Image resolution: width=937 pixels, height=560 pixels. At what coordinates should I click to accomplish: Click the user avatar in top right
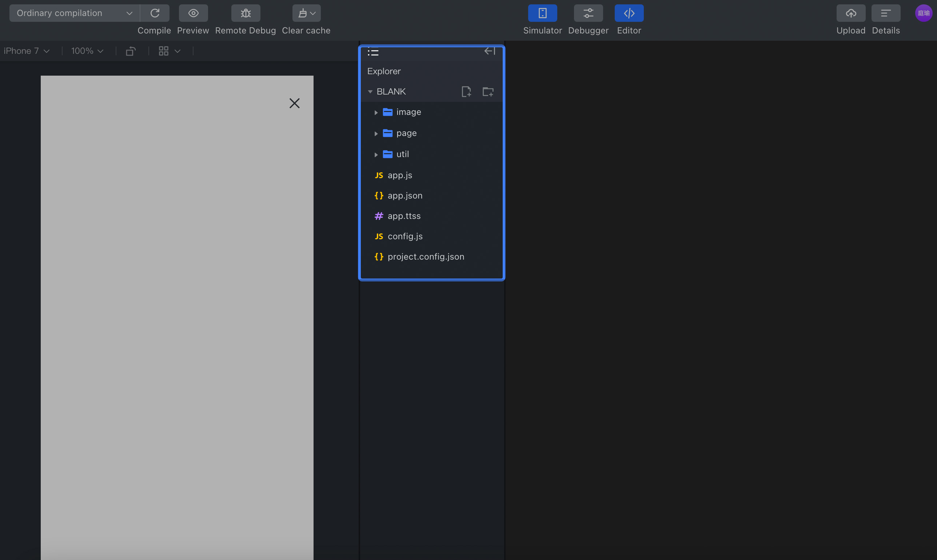(x=923, y=13)
